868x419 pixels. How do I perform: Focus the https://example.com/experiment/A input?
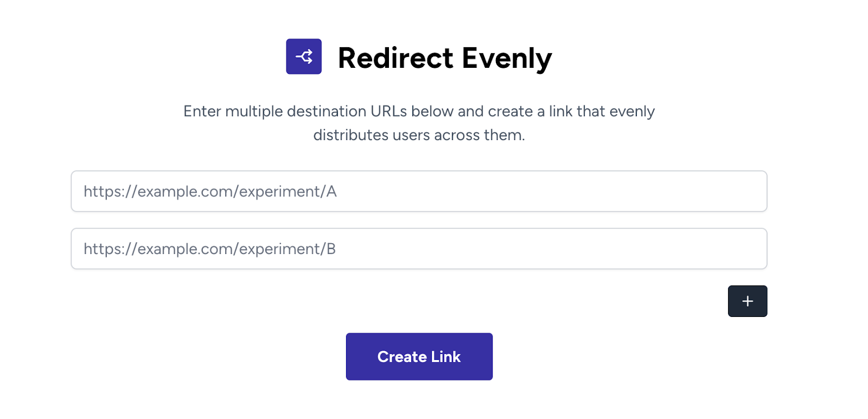419,191
